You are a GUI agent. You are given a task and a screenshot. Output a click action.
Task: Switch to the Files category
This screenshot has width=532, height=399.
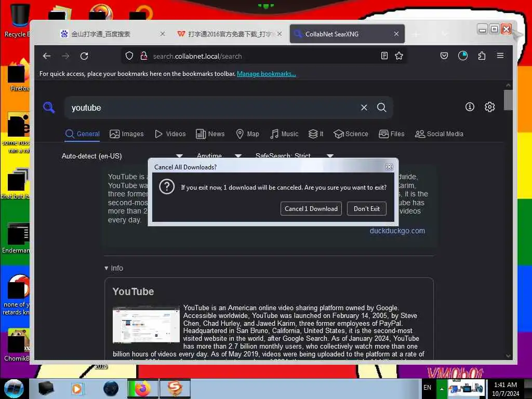[392, 134]
